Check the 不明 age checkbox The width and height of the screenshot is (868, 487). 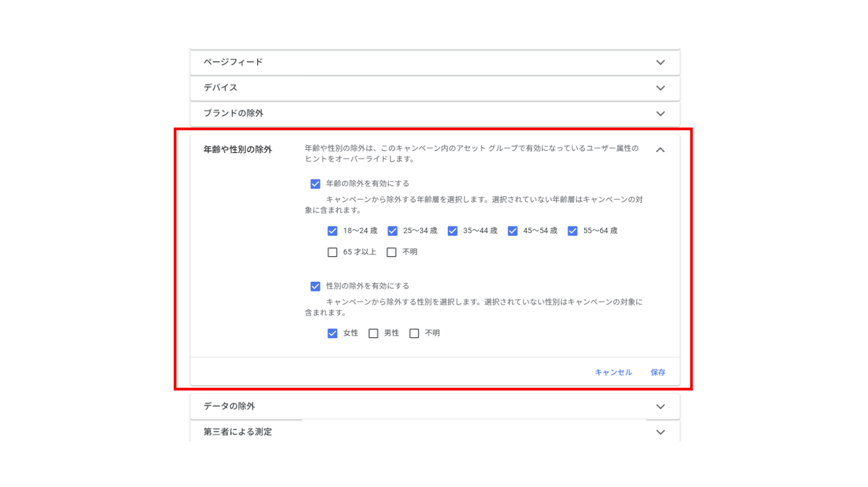coord(391,252)
